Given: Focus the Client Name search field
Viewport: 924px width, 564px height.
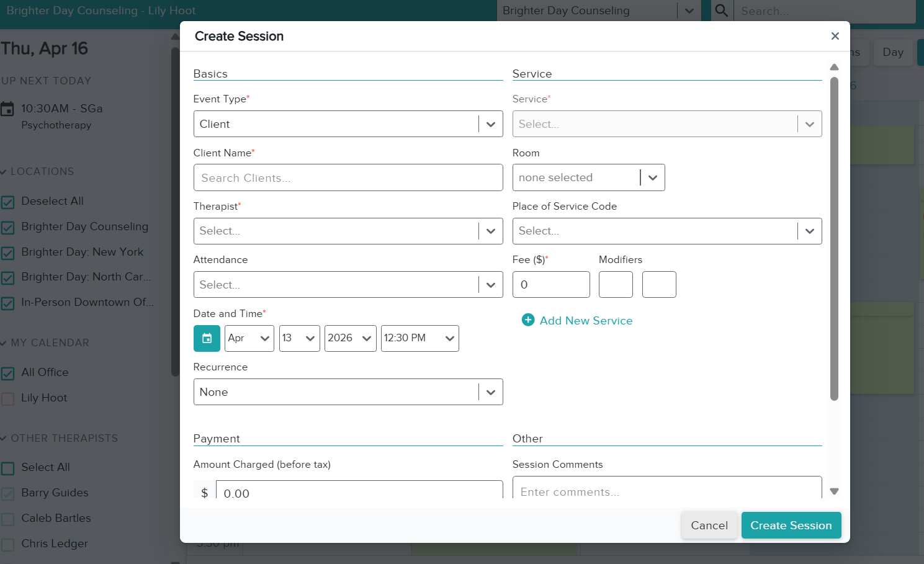Looking at the screenshot, I should [x=348, y=177].
